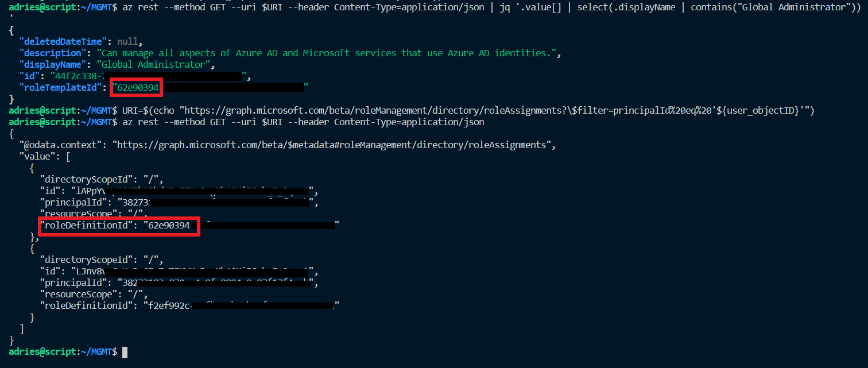This screenshot has height=368, width=868.
Task: Click the graph.microsoft.com roleAssignments metadata URL
Action: pos(334,145)
